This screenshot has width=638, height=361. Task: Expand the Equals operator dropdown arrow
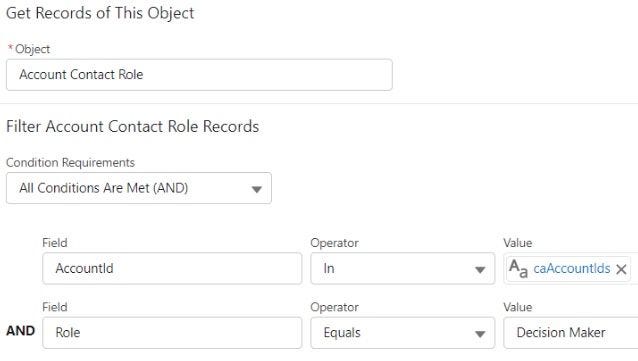480,334
